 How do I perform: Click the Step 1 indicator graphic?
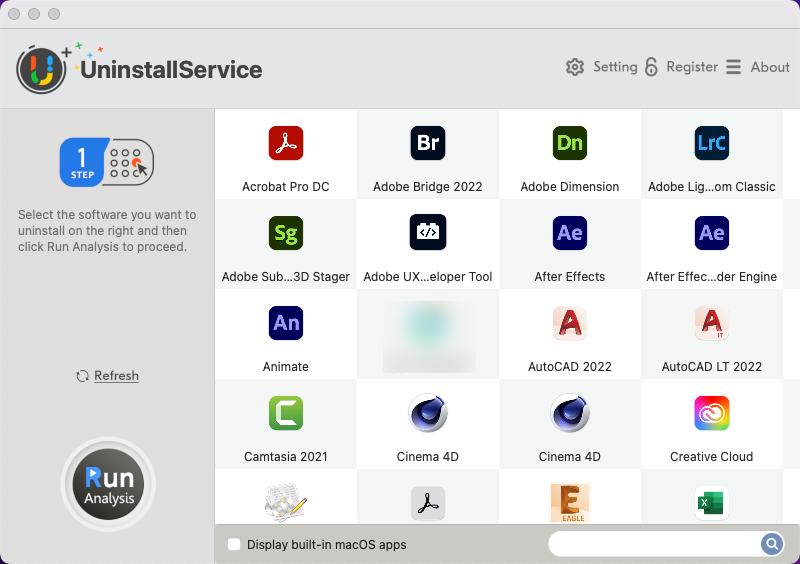[107, 162]
